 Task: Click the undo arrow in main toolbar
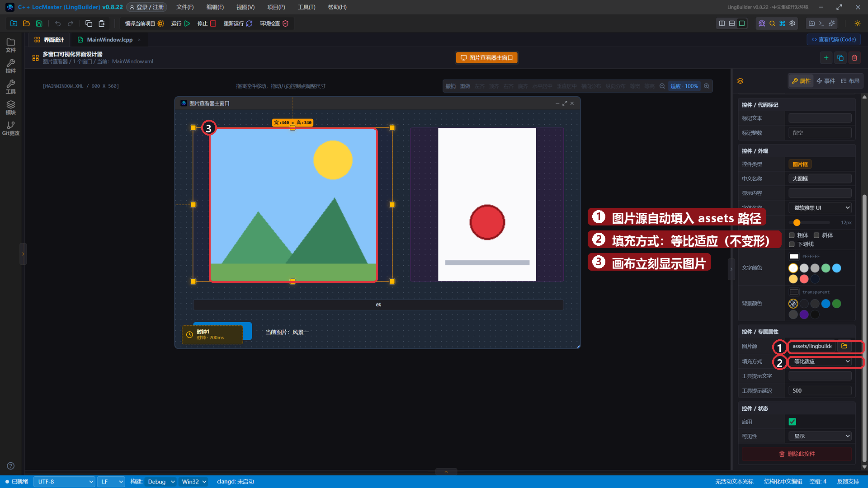(58, 23)
